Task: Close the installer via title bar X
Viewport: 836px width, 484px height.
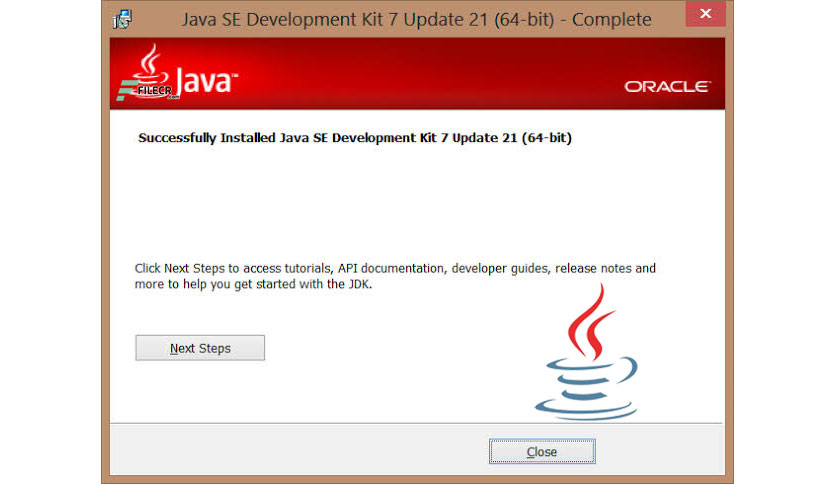Action: click(705, 13)
